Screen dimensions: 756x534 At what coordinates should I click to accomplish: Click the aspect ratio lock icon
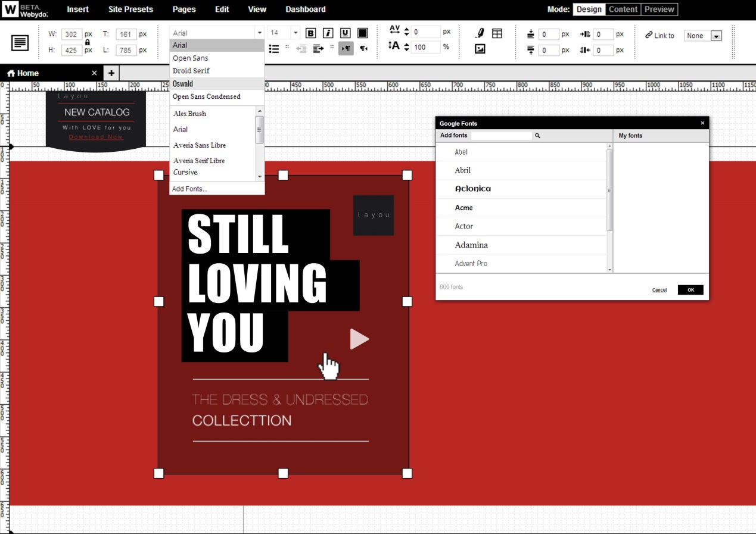88,42
